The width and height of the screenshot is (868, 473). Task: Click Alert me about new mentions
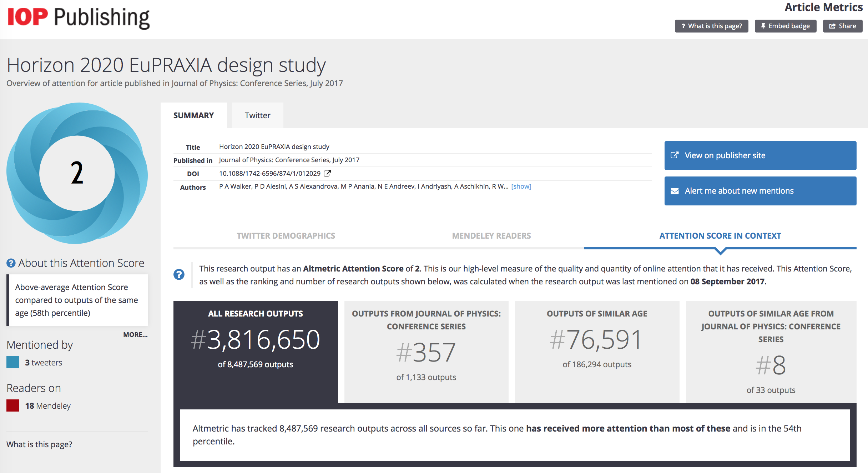[x=760, y=191]
